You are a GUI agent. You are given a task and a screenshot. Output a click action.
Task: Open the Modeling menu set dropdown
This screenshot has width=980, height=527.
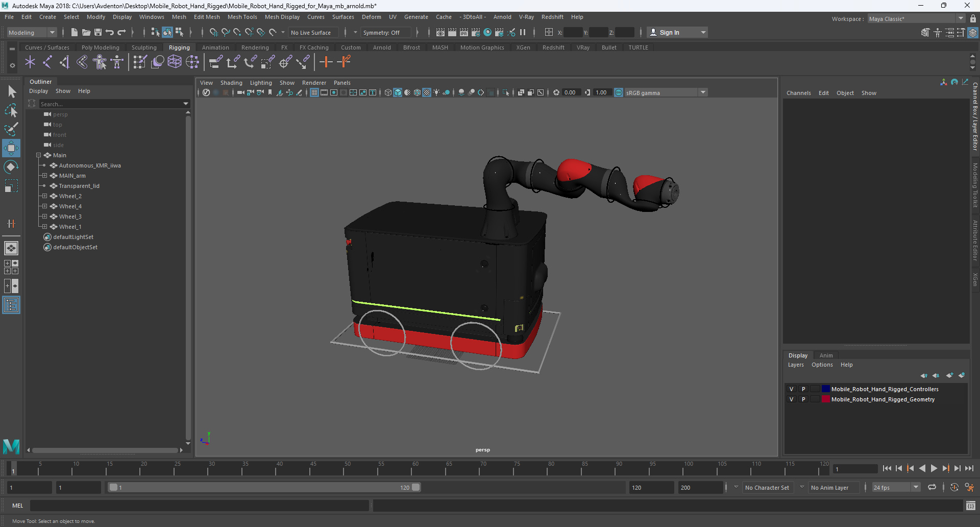pyautogui.click(x=32, y=32)
